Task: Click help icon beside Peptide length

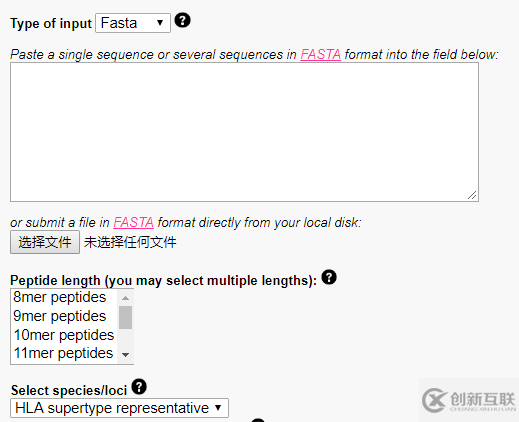Action: pos(329,277)
